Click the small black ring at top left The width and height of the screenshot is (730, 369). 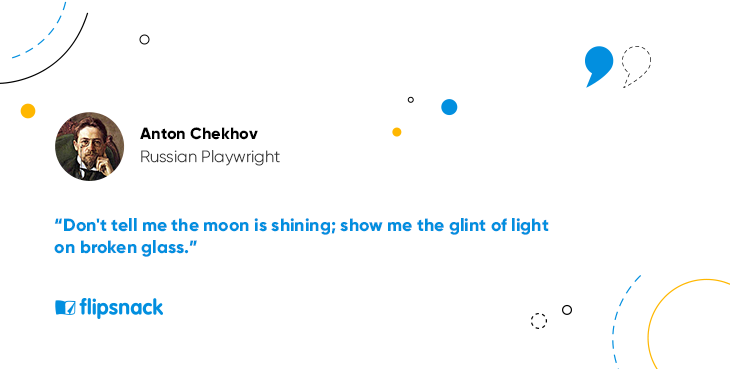(144, 40)
